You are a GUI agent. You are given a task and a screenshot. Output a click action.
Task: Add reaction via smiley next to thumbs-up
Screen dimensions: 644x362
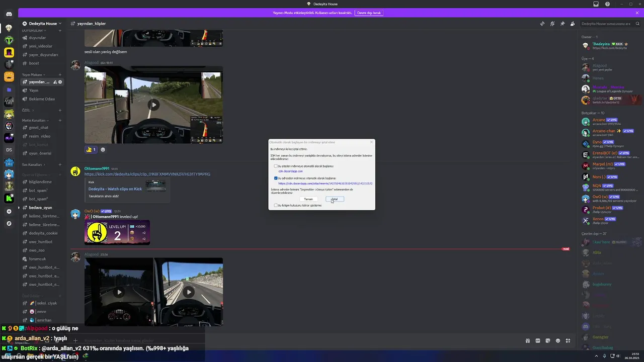click(103, 149)
